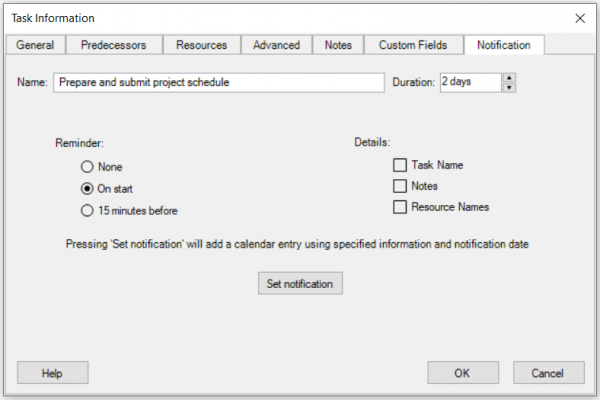
Task: Select the On start reminder option
Action: click(x=87, y=189)
